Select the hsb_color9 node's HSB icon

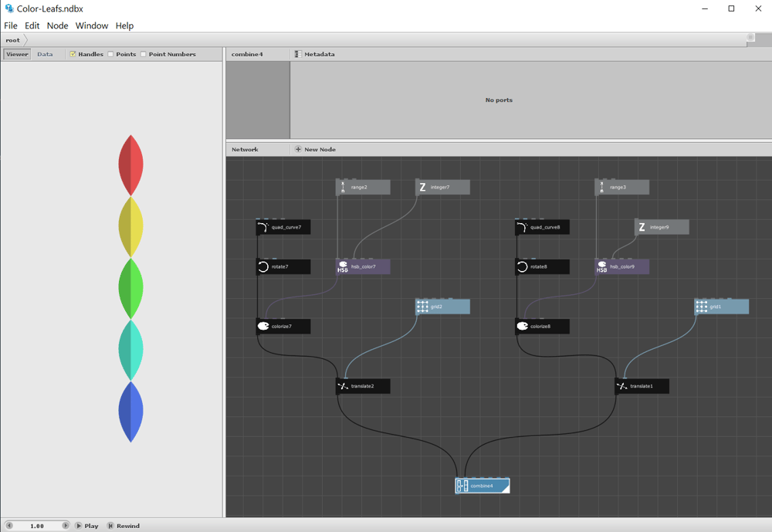coord(601,267)
